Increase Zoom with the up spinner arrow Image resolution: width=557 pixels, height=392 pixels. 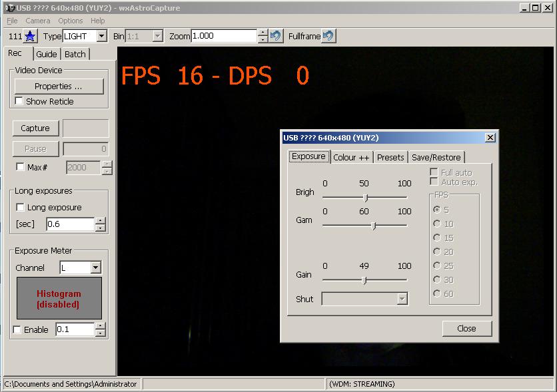click(x=263, y=33)
